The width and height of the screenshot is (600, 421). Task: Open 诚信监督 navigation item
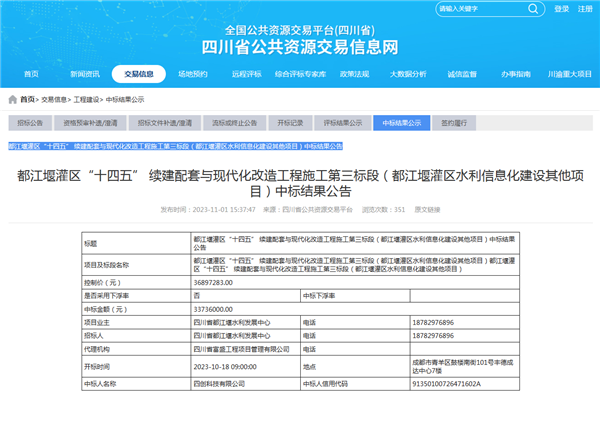(x=462, y=74)
